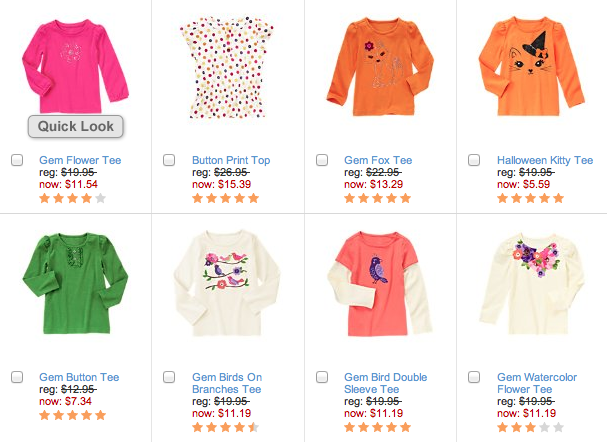The height and width of the screenshot is (442, 607).
Task: Open the Button Print Top link
Action: pyautogui.click(x=231, y=160)
